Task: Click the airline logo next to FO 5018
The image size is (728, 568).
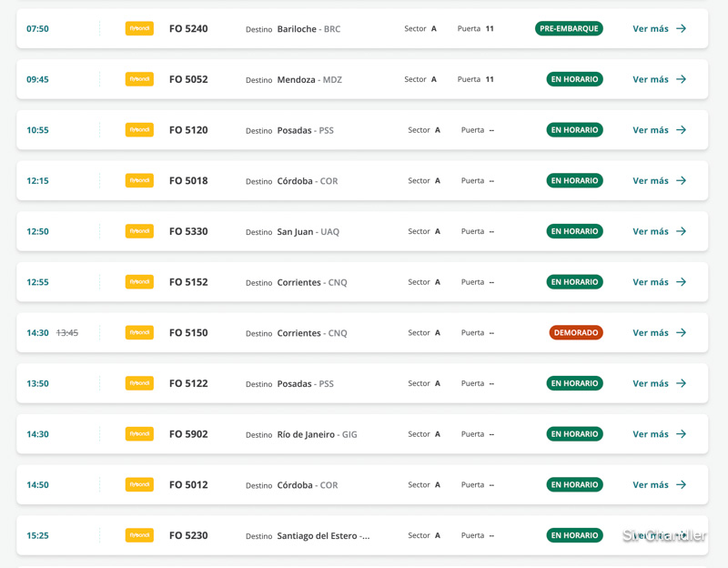Action: coord(139,181)
